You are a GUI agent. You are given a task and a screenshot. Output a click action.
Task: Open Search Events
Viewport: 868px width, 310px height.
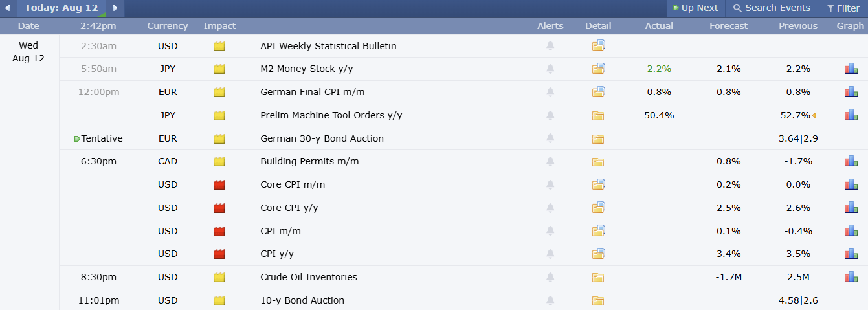point(772,8)
